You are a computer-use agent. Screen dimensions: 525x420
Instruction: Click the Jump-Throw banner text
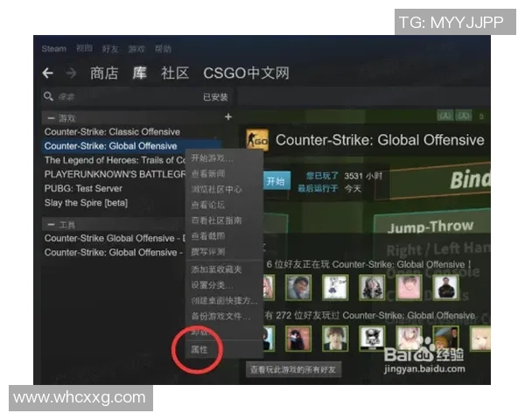coord(430,227)
